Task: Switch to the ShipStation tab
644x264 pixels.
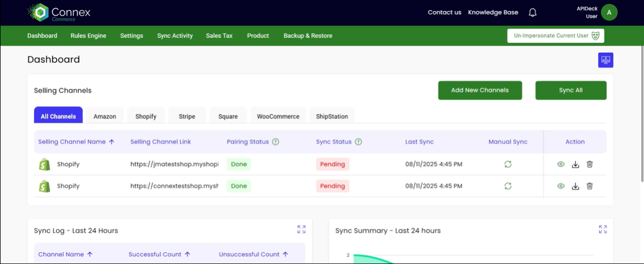Action: 332,116
